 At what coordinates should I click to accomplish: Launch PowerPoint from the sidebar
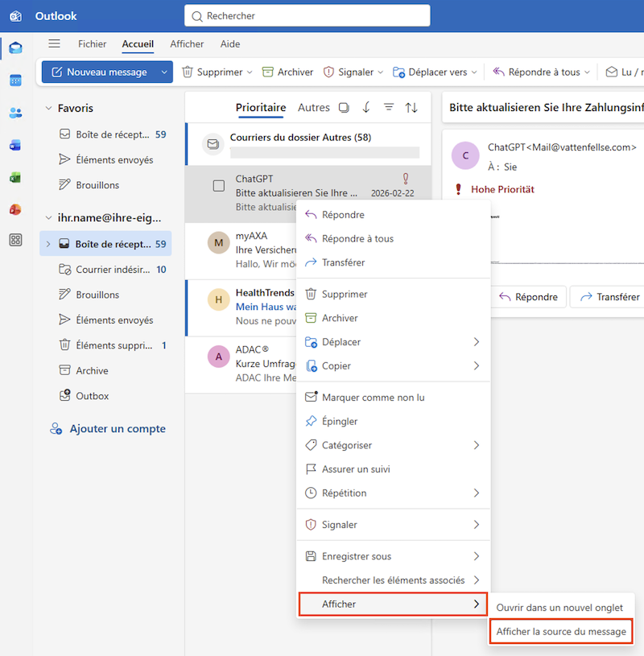coord(15,209)
